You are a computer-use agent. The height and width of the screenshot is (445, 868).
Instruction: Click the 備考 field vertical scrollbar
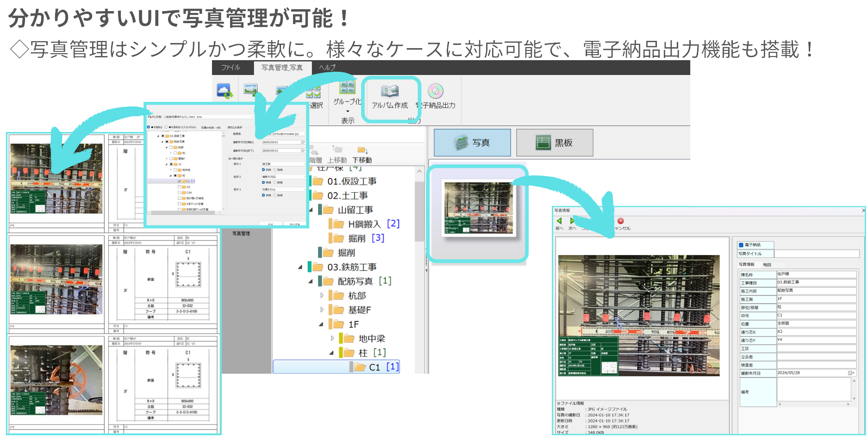click(854, 389)
